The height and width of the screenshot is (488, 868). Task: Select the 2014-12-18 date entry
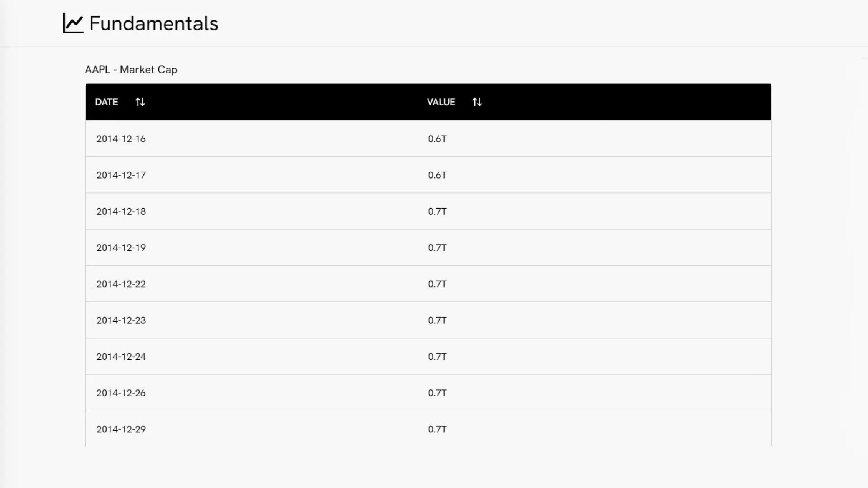pyautogui.click(x=121, y=211)
